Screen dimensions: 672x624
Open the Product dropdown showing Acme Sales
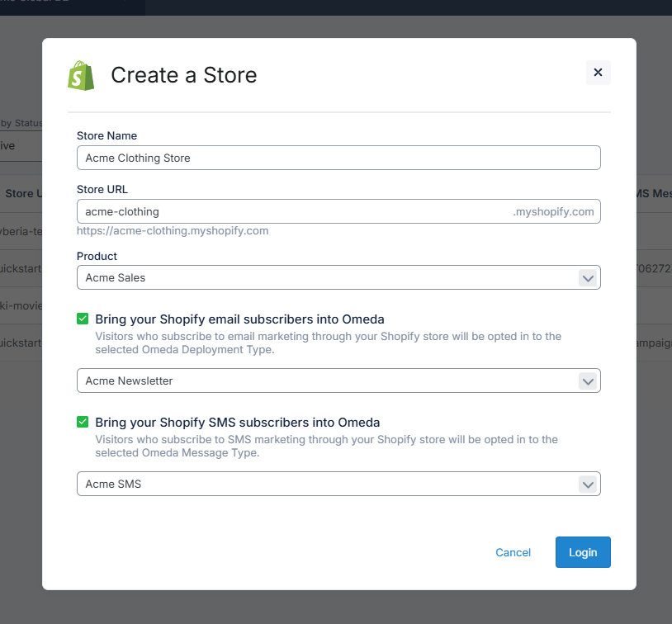[326, 278]
